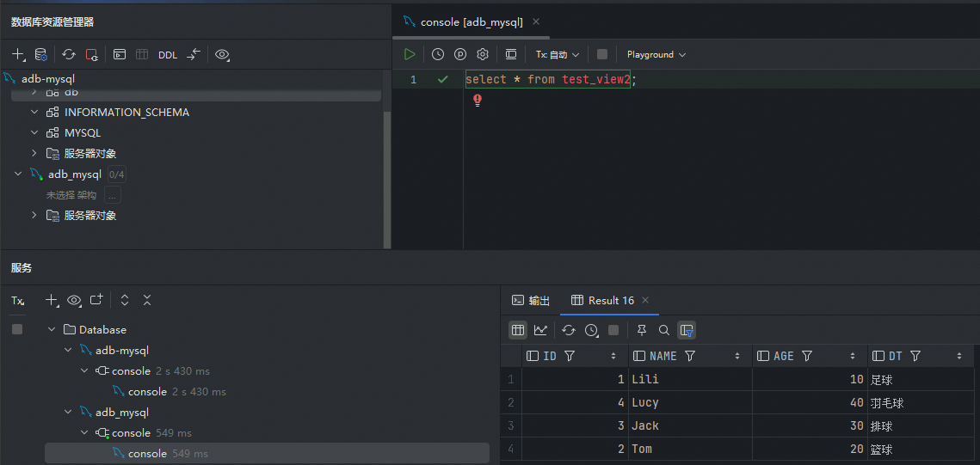This screenshot has width=980, height=465.
Task: Open the query console from the explorer toolbar
Action: click(120, 55)
